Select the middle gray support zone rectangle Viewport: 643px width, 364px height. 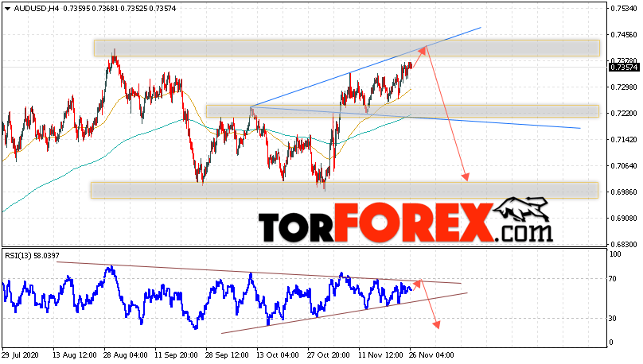tap(403, 111)
